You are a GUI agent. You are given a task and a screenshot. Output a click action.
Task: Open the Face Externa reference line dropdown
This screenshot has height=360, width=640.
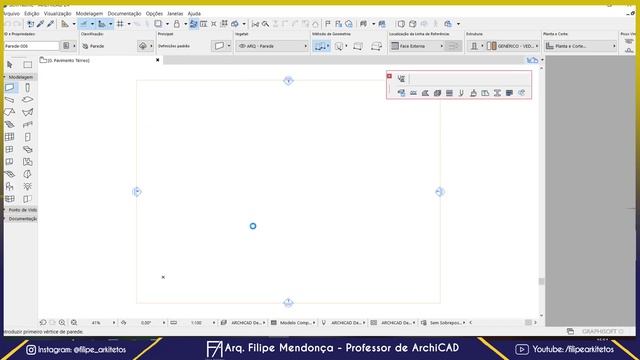click(417, 46)
